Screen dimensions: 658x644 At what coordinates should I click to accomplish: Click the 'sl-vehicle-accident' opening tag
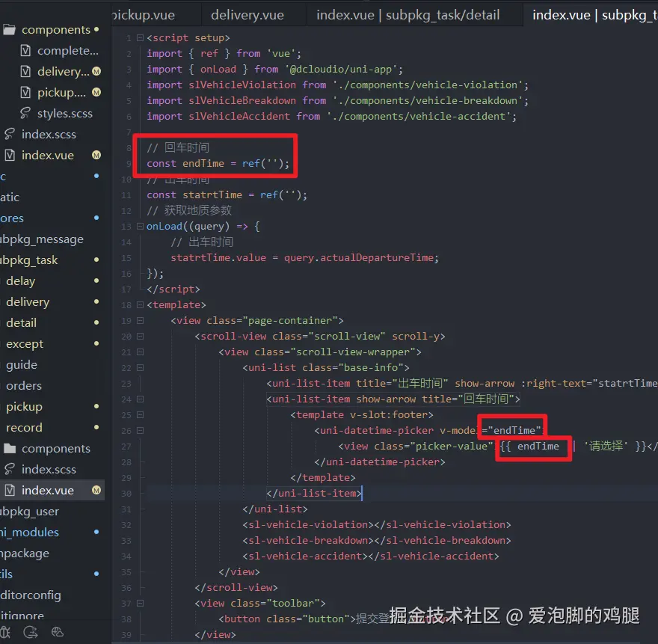click(307, 556)
